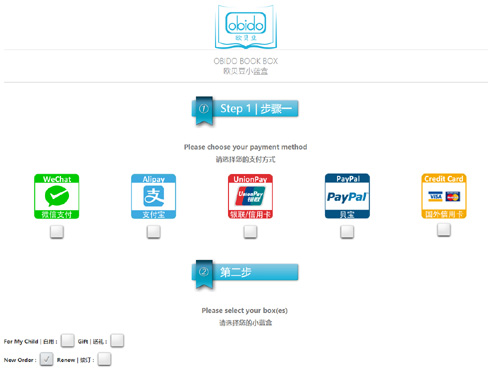Click the Step 1 banner heading
Image resolution: width=500 pixels, height=368 pixels.
[256, 109]
